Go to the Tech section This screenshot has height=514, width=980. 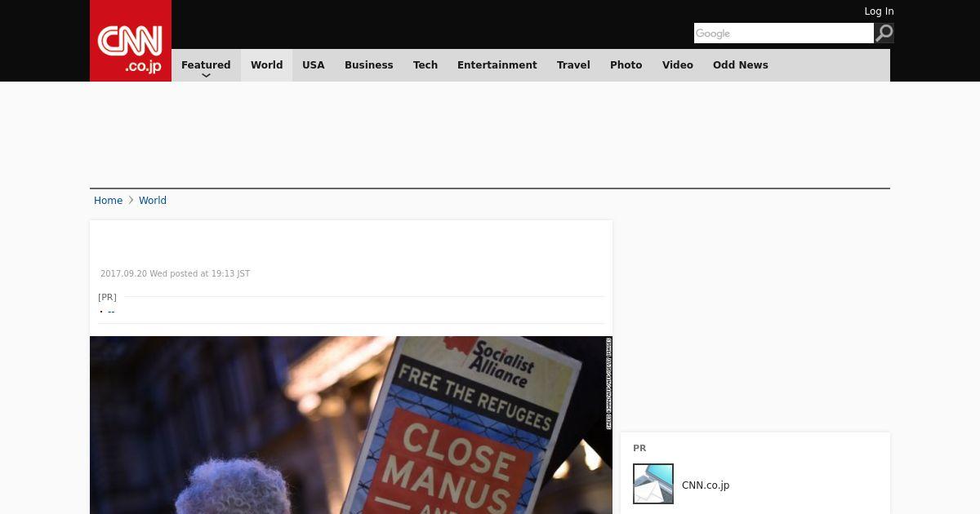(x=425, y=65)
